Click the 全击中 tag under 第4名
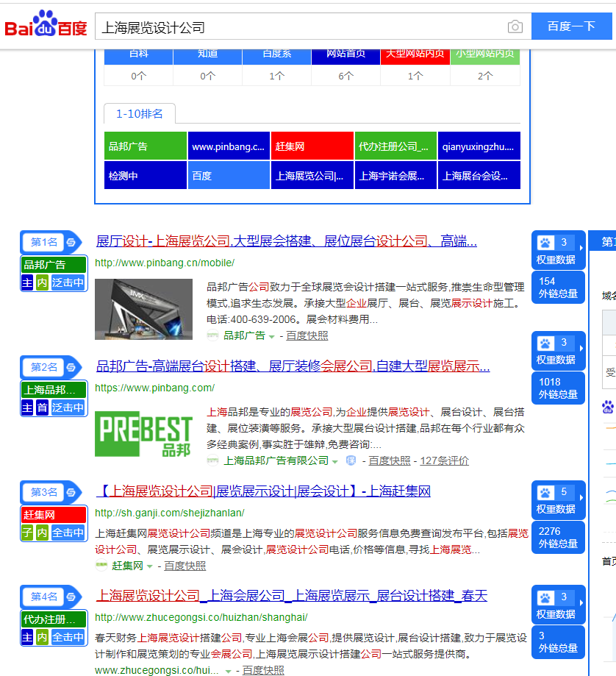The image size is (616, 676). click(68, 637)
